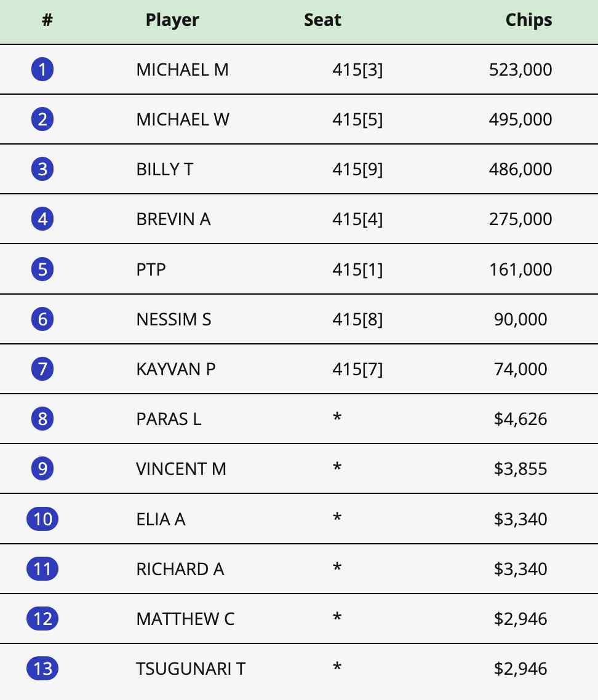Screen dimensions: 598x700
Task: Click the number 12 rank badge
Action: [x=42, y=618]
